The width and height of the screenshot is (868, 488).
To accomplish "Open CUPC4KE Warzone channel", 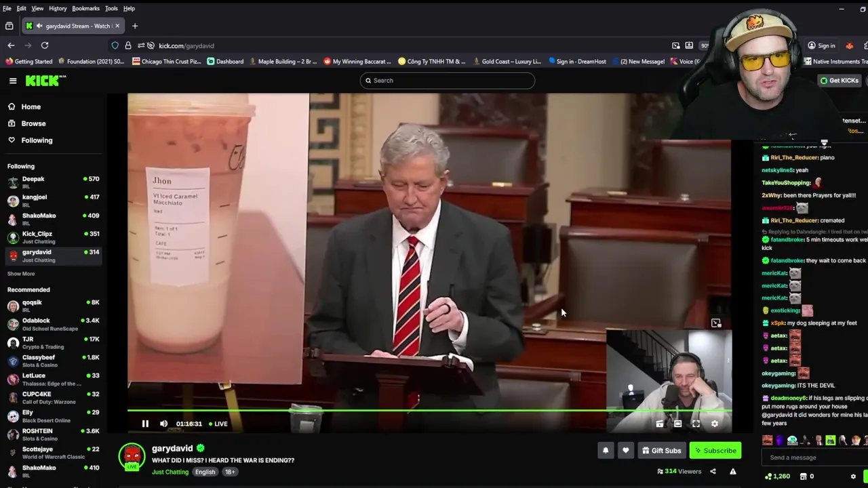I will tap(53, 397).
